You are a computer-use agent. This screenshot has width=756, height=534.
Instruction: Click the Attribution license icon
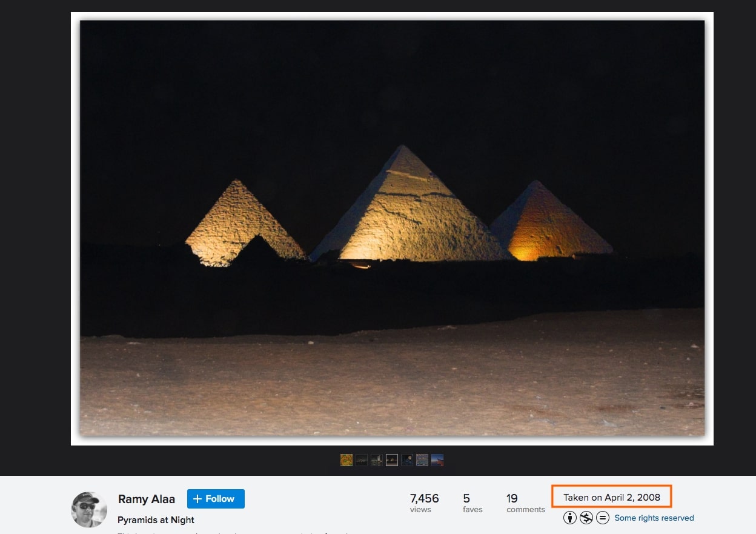point(569,518)
